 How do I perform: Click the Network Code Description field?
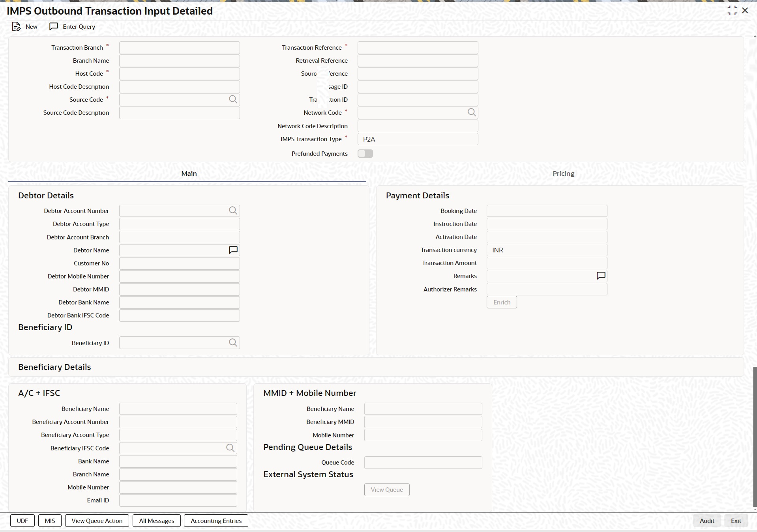pos(418,126)
